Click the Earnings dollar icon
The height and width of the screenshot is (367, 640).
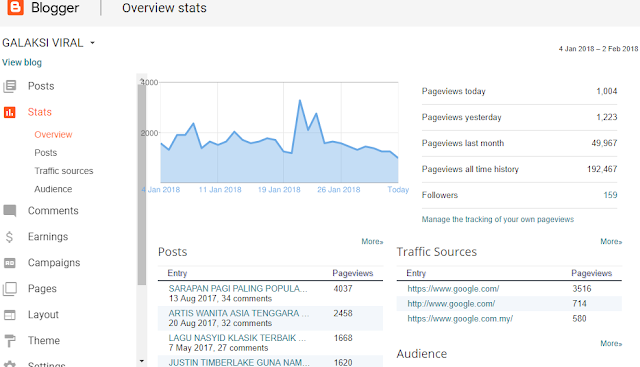[9, 237]
